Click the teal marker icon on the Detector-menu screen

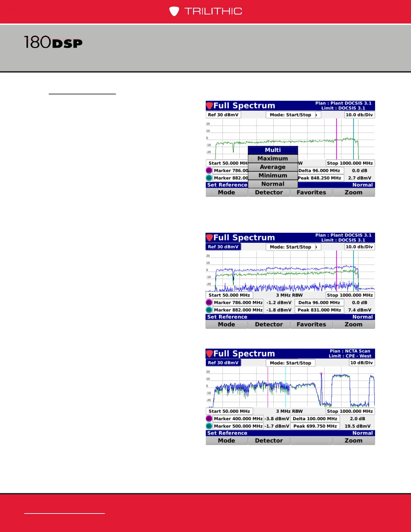(x=209, y=178)
